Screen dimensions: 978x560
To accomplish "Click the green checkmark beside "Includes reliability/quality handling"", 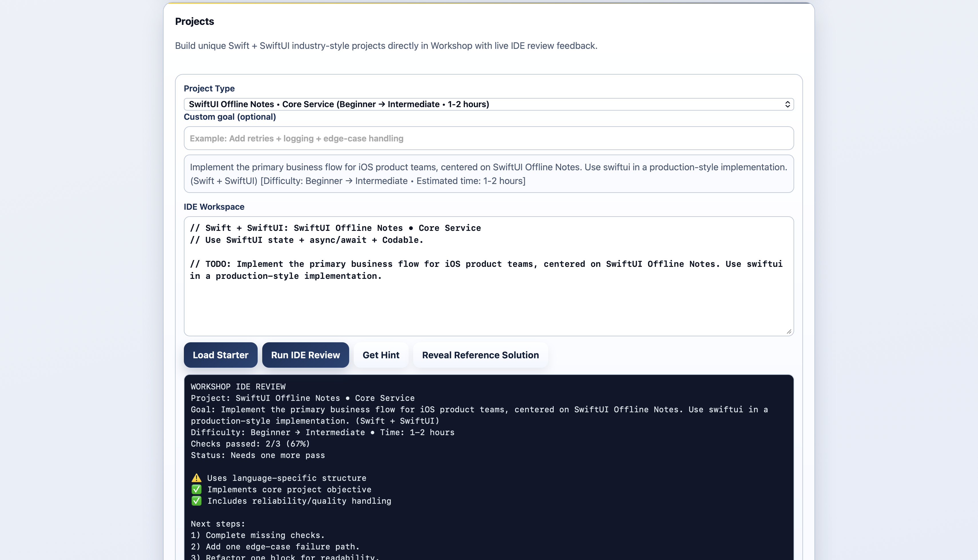I will tap(197, 501).
